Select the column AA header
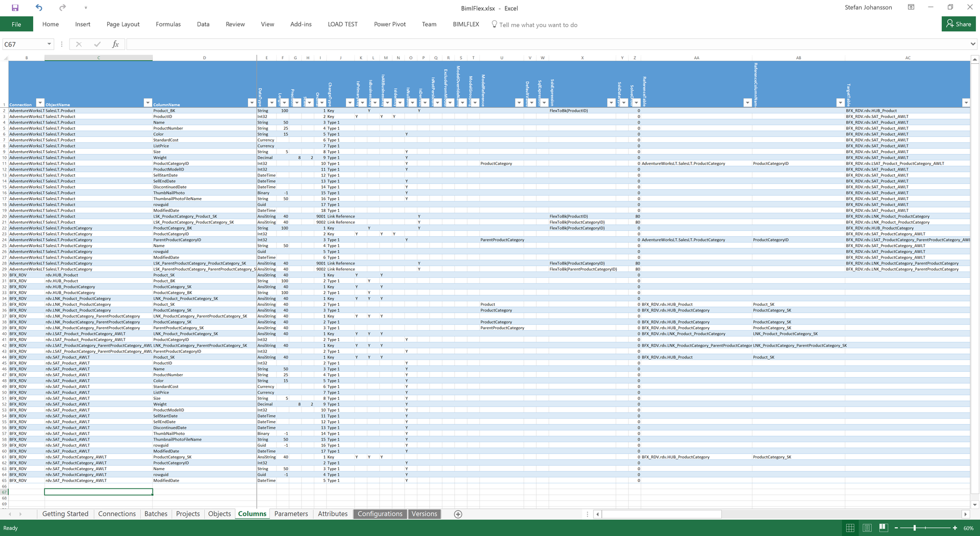Image resolution: width=980 pixels, height=536 pixels. pos(696,58)
